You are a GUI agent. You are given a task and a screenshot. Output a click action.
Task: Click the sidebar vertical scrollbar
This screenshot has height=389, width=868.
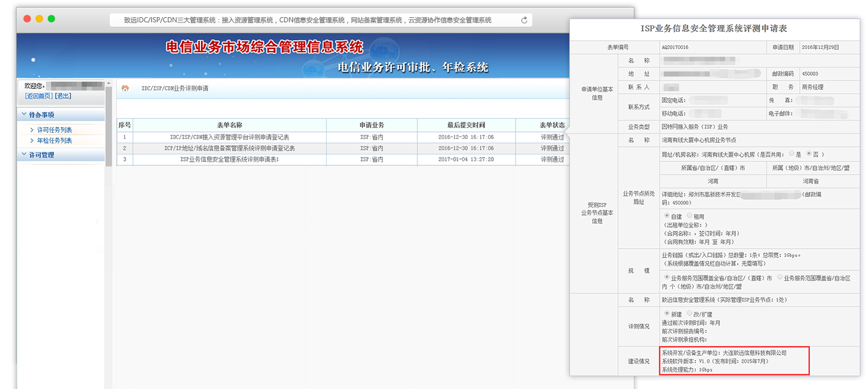point(109,128)
